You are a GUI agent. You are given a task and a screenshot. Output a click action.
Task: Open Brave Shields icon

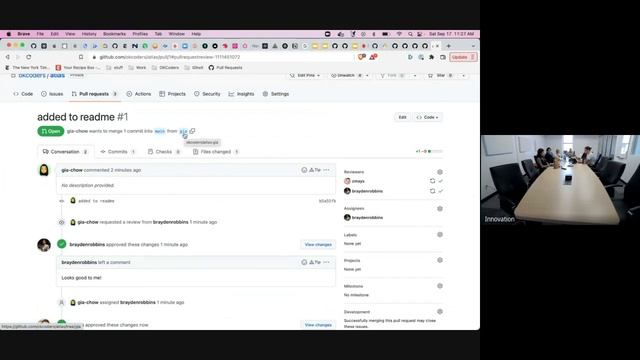pos(361,57)
